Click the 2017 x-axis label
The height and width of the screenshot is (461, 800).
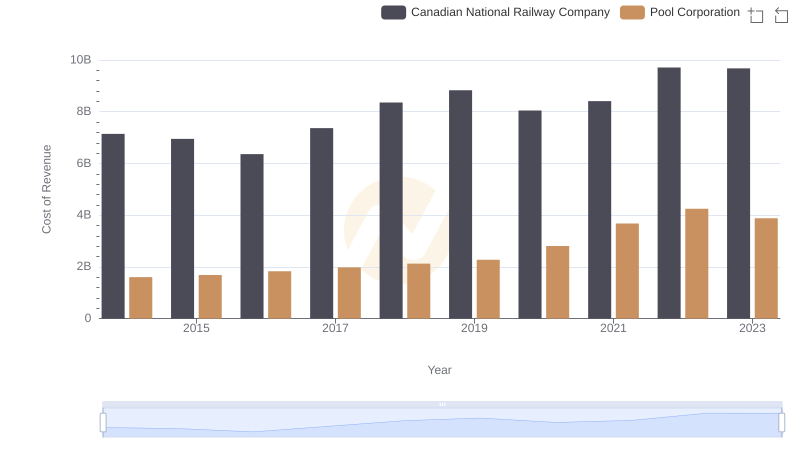[x=335, y=328]
